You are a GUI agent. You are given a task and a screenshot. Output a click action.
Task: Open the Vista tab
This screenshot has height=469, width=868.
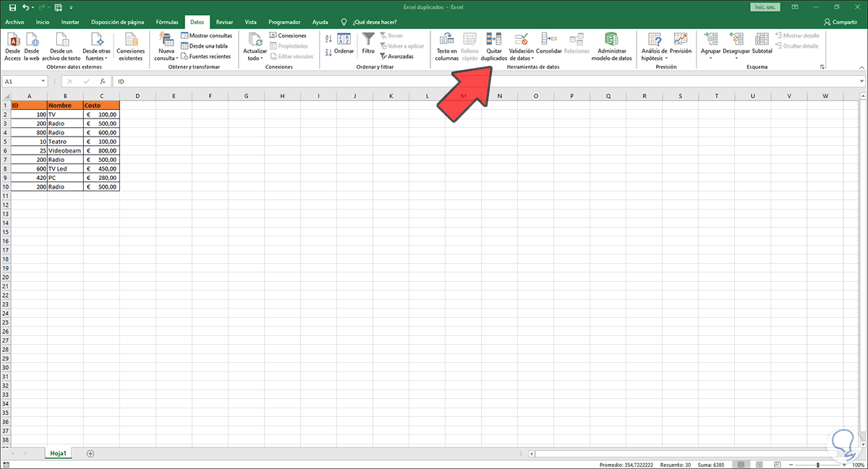pos(250,22)
